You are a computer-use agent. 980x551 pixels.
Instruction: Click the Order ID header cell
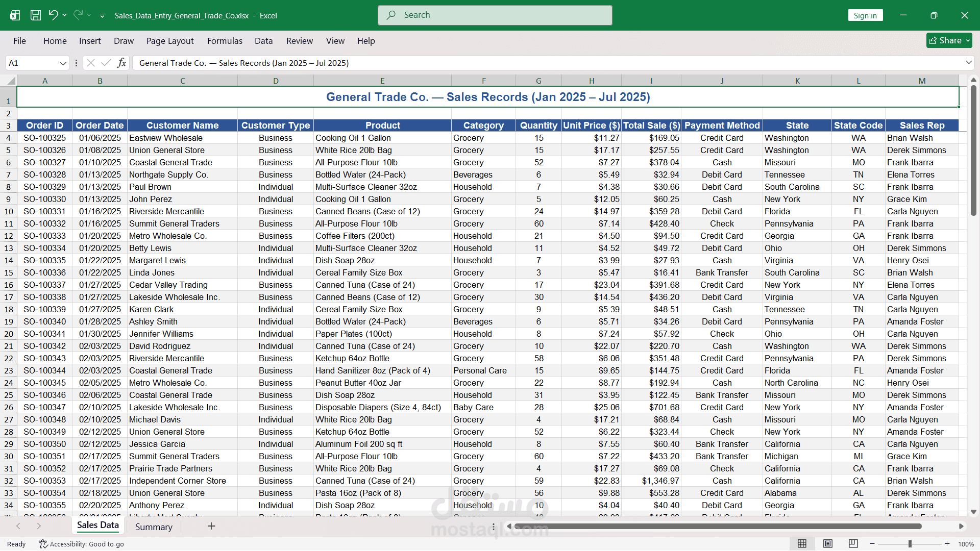[45, 126]
